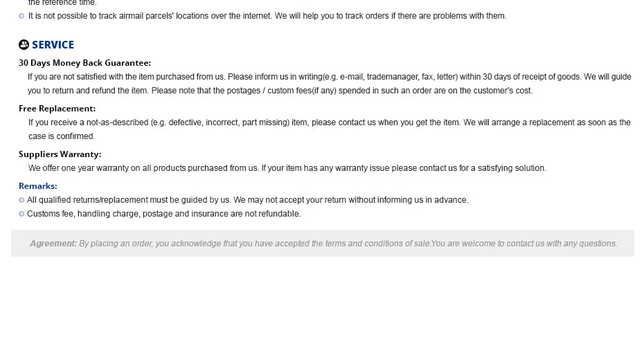Select the blue SERVICE heading
Screen dimensions: 644x346
[x=53, y=45]
